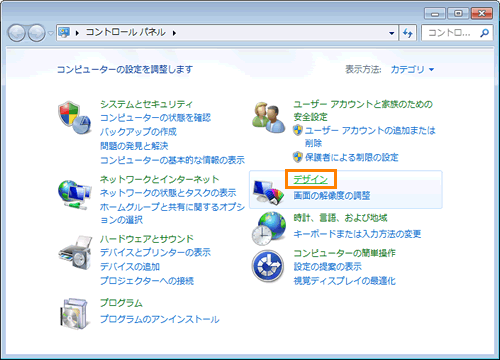Image resolution: width=500 pixels, height=360 pixels.
Task: Click the magnifier search icon
Action: tap(484, 33)
